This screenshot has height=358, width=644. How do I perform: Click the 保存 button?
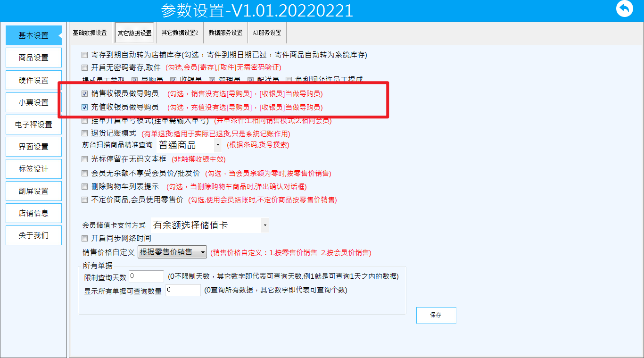point(436,315)
